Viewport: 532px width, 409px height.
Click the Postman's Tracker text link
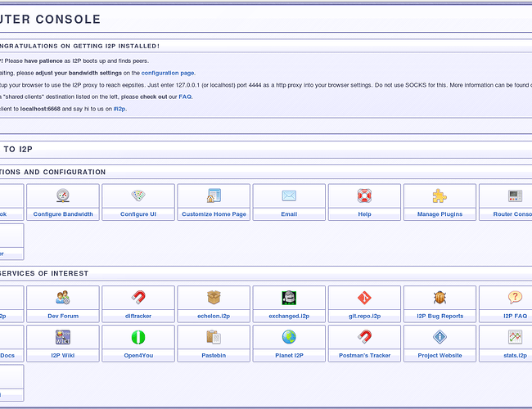point(364,355)
